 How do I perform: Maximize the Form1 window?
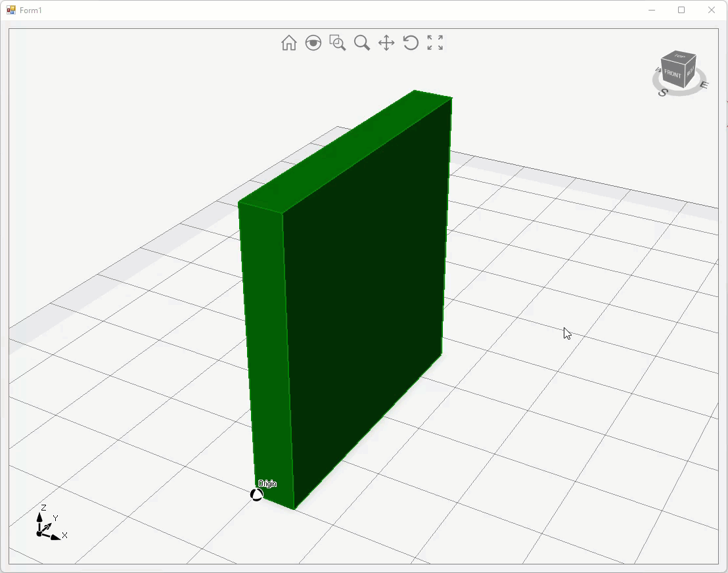click(x=681, y=10)
